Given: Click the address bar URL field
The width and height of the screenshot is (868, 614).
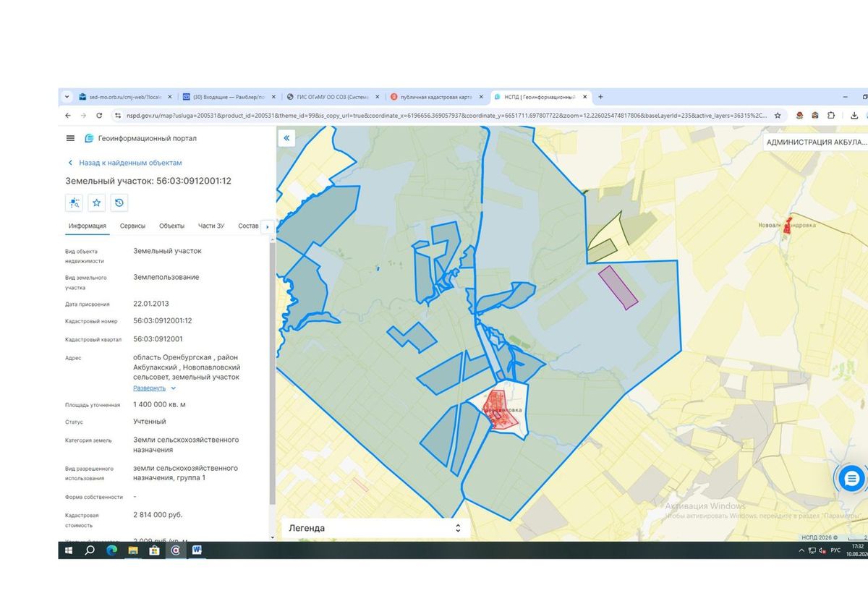Looking at the screenshot, I should click(x=446, y=115).
